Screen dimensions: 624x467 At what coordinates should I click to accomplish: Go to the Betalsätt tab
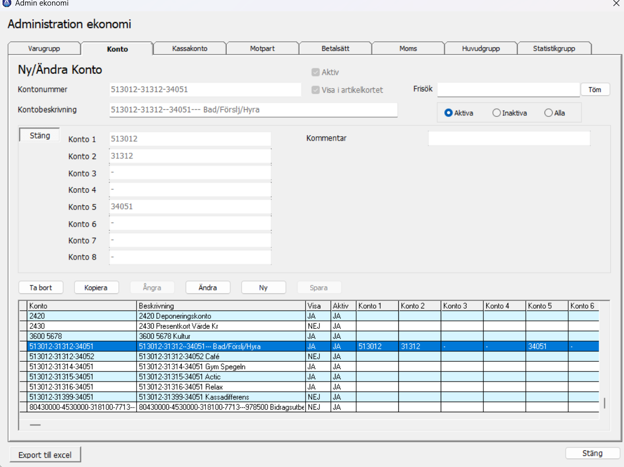(335, 49)
